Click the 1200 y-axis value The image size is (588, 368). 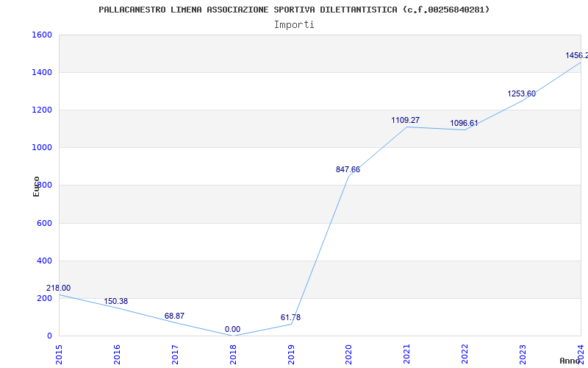42,110
